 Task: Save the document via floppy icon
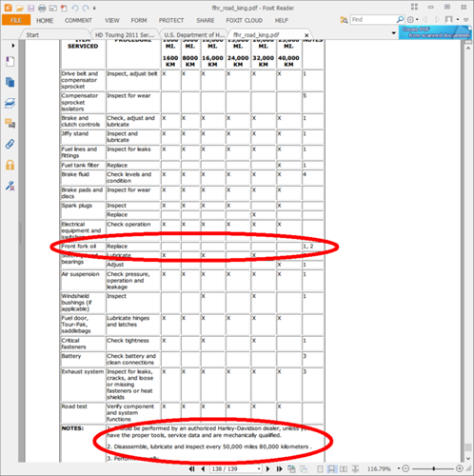[x=30, y=8]
